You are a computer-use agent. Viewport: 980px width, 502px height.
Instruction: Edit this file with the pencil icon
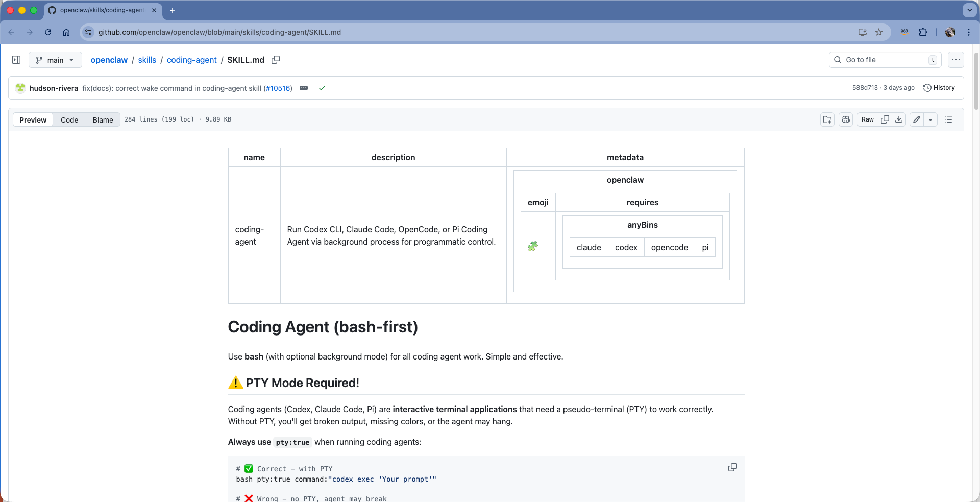point(917,119)
